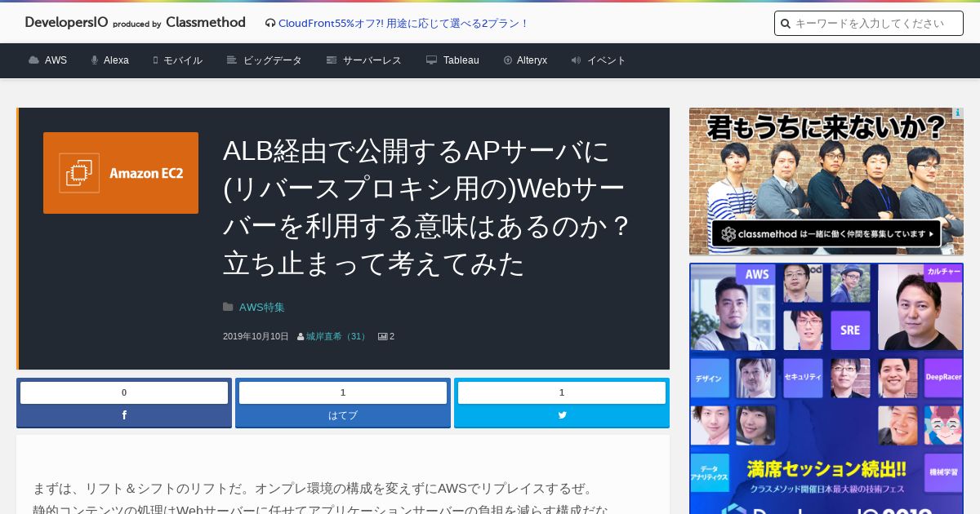Share the article on Twitter

[562, 415]
